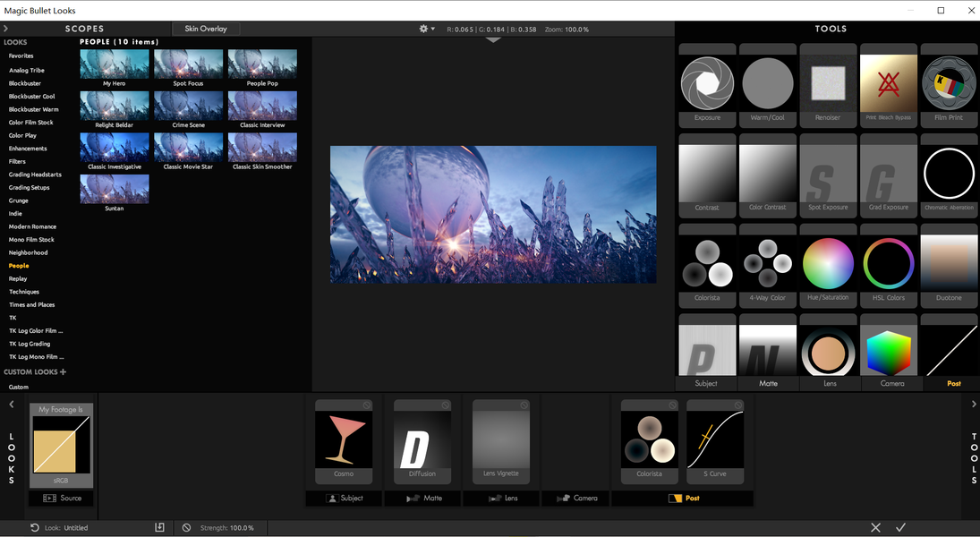Click the Cosmo tool in the chain

click(344, 442)
